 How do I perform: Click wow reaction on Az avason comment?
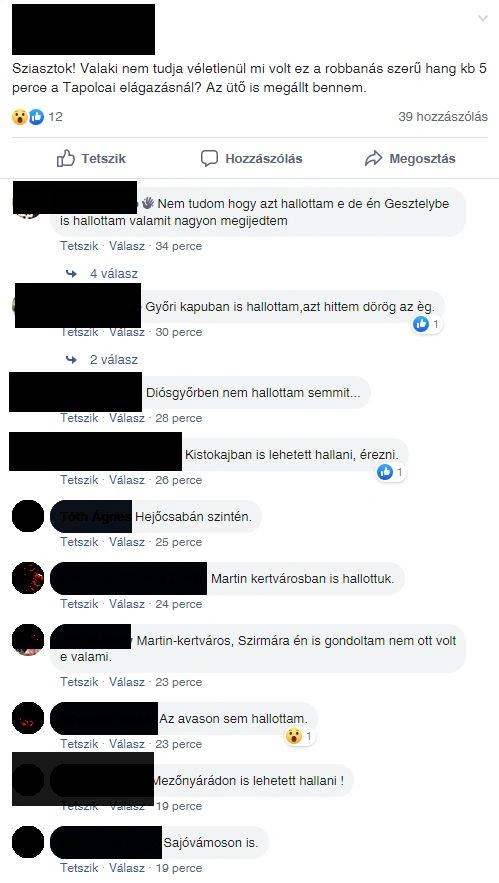293,736
